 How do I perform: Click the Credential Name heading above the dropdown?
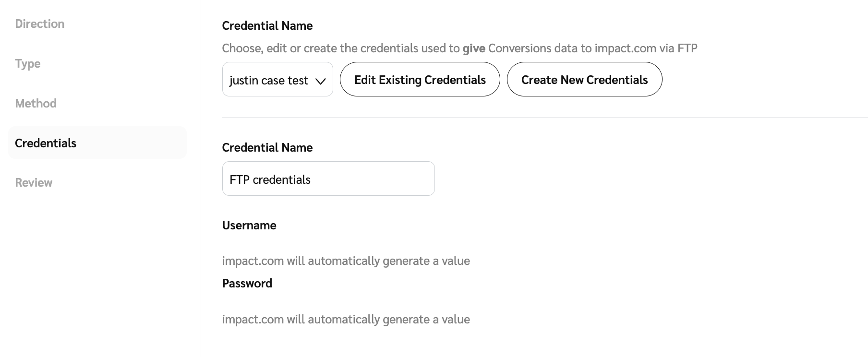(x=267, y=26)
